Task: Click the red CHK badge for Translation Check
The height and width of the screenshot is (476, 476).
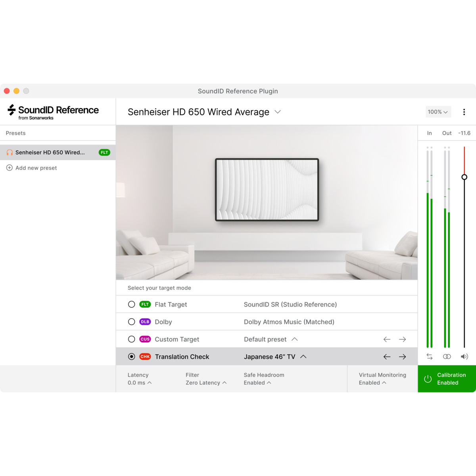Action: 145,356
